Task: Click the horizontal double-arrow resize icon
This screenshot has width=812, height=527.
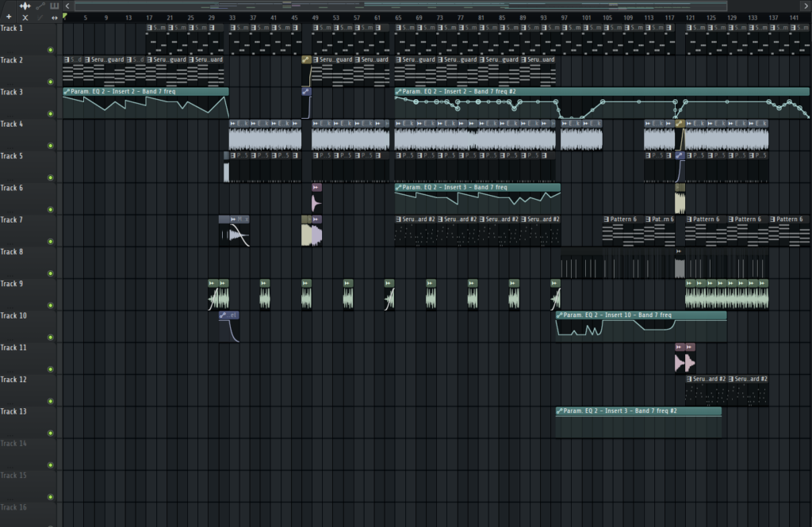Action: [54, 17]
